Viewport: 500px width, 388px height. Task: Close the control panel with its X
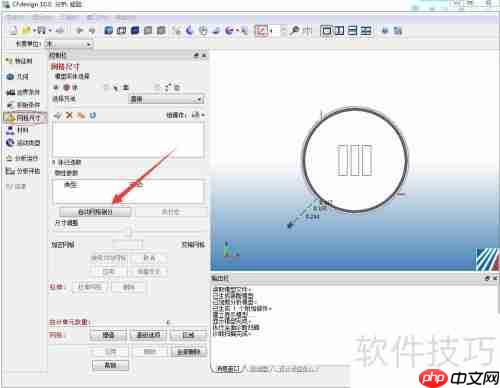204,55
